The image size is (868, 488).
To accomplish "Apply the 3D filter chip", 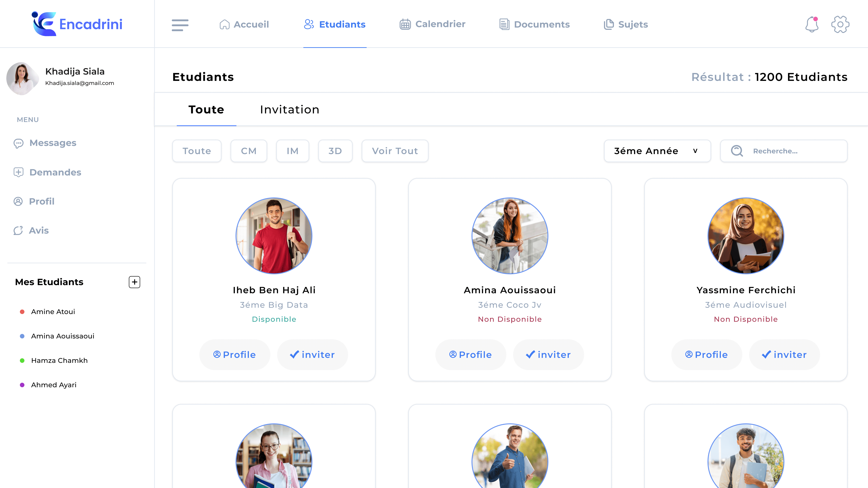I will tap(335, 151).
